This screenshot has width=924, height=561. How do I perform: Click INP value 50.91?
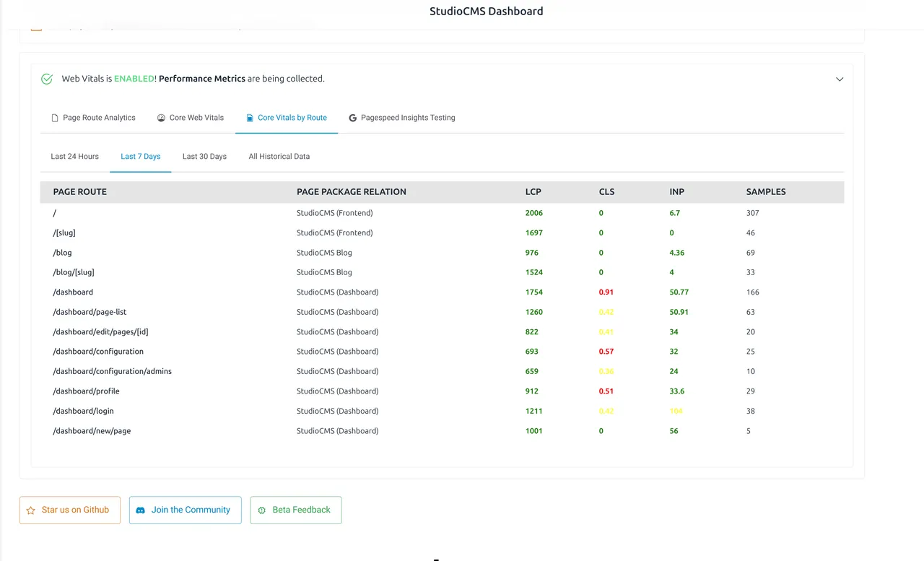pos(679,313)
